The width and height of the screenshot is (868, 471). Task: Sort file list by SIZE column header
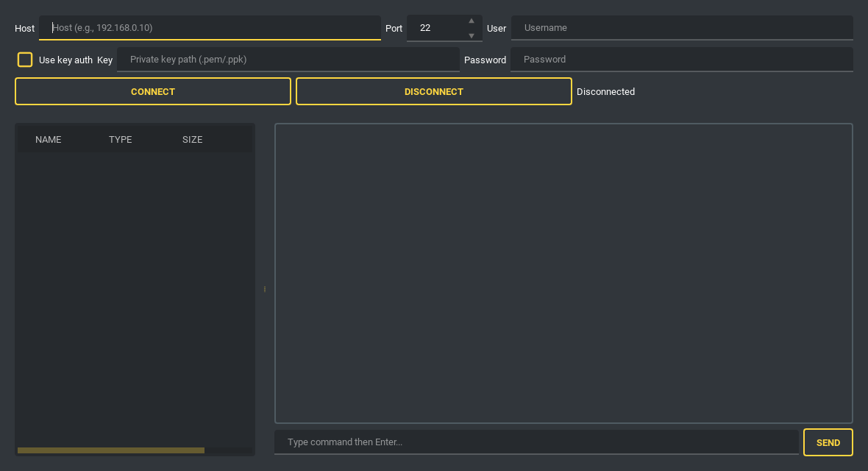click(192, 140)
